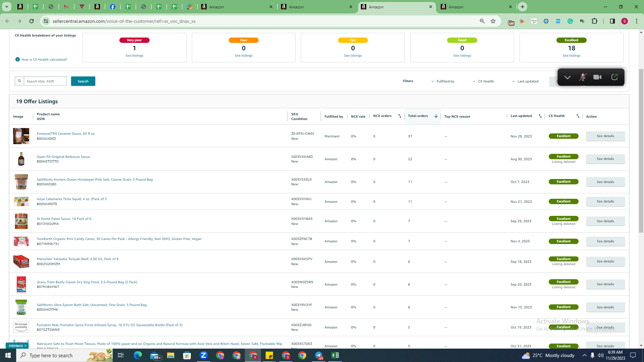Open the Windows notification center
Image resolution: width=644 pixels, height=362 pixels.
tap(633, 355)
